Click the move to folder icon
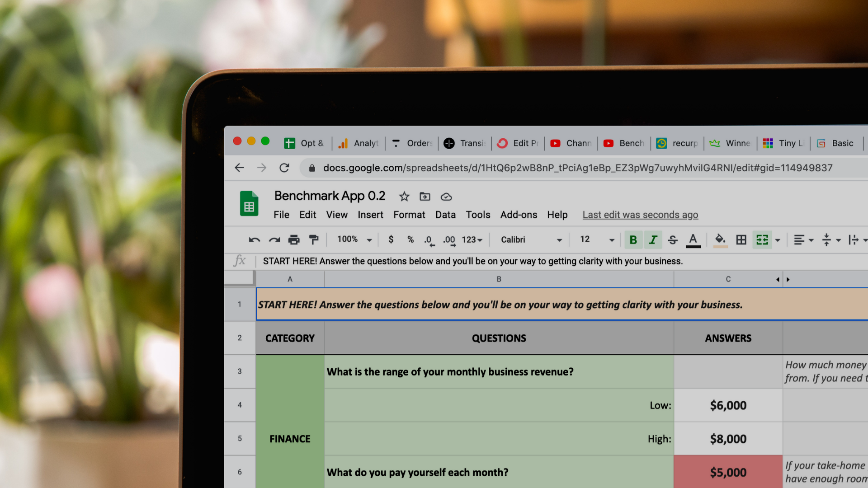868x488 pixels. 425,197
